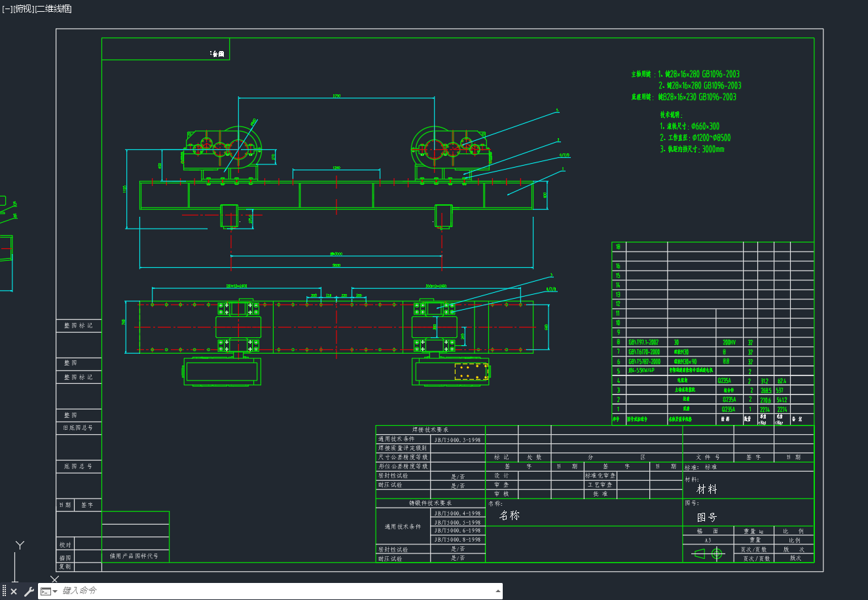Select the 焊接质量评定级别 cell
Screen dimensions: 868x600
click(403, 448)
